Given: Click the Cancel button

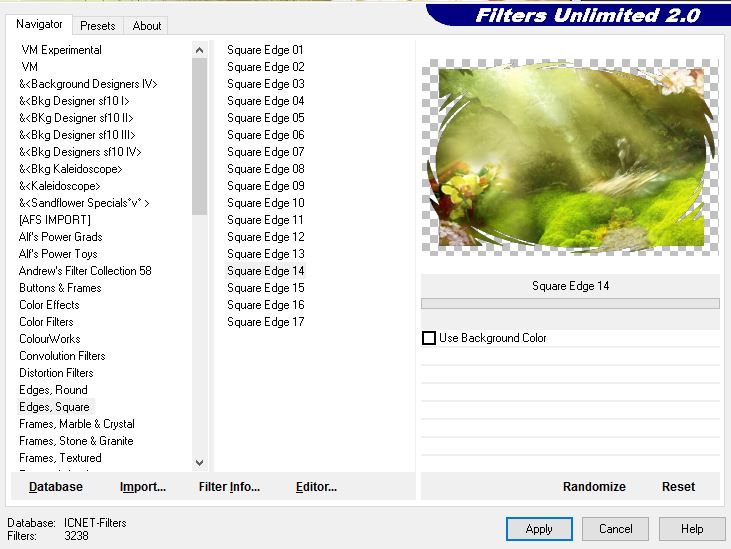Looking at the screenshot, I should (x=615, y=529).
